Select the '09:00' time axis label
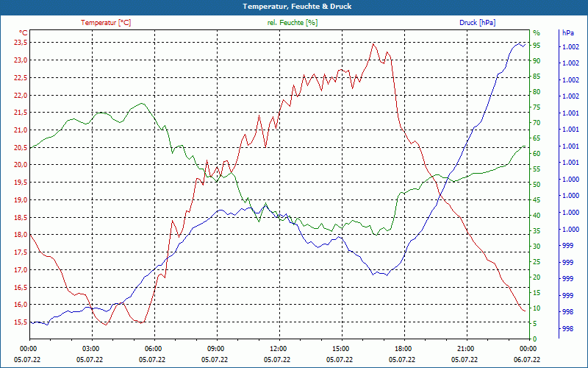Screen dimensions: 588x368 (x=215, y=348)
